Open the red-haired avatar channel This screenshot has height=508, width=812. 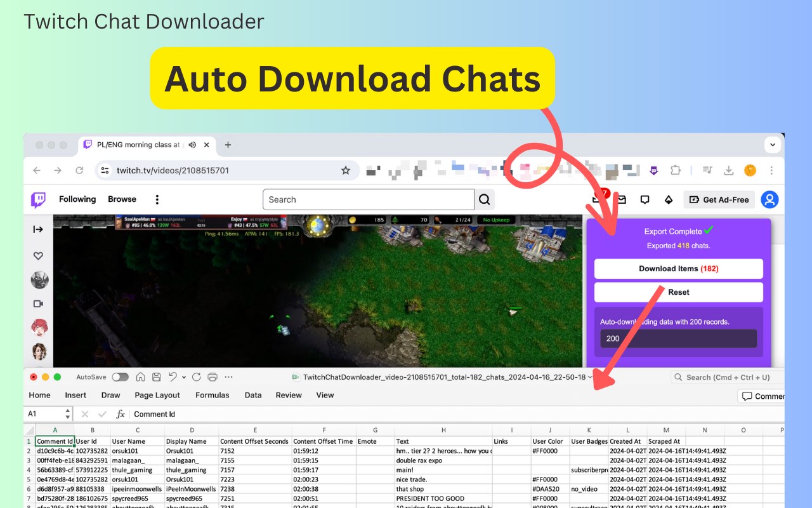pyautogui.click(x=39, y=327)
